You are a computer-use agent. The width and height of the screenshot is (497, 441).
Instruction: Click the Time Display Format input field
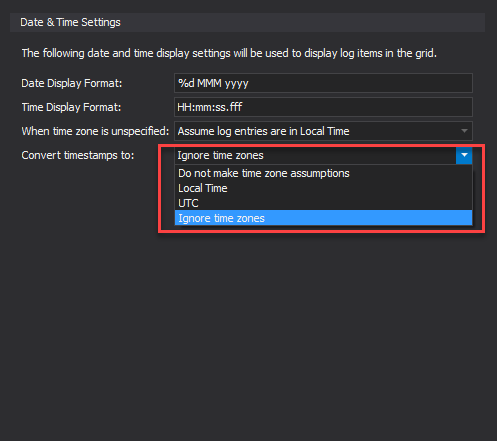click(x=323, y=107)
